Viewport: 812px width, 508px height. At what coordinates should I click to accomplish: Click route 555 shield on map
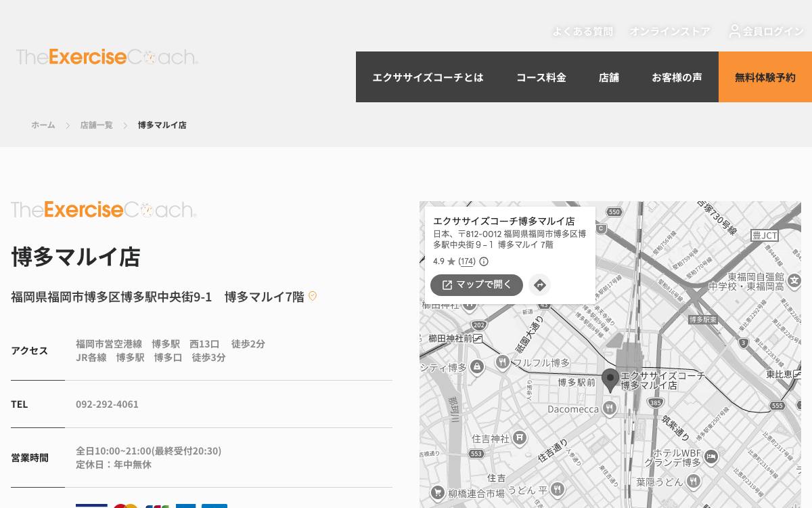coord(777,406)
